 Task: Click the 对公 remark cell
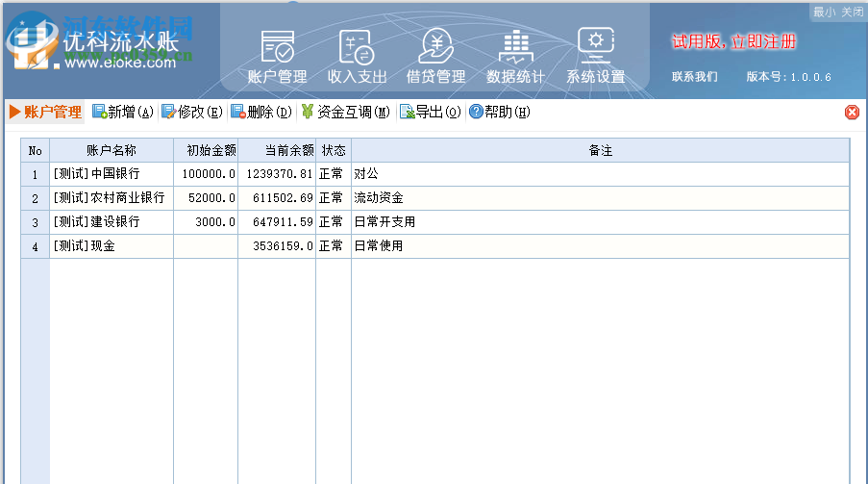pyautogui.click(x=600, y=174)
